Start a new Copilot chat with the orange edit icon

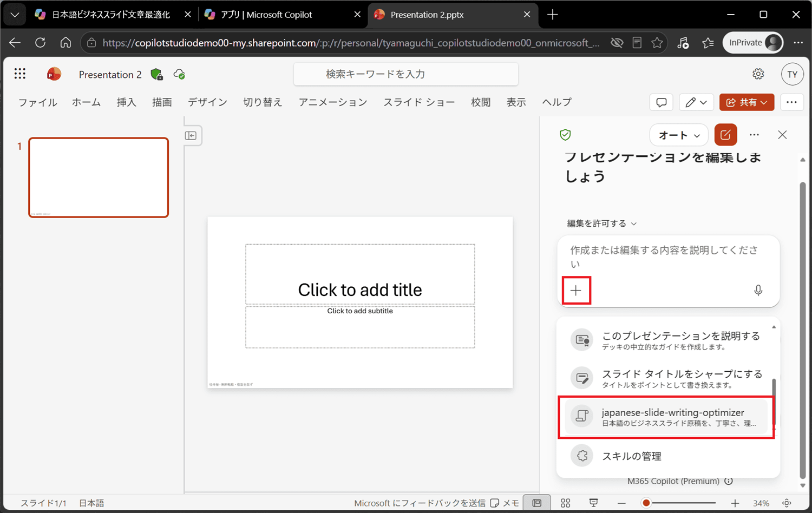pos(725,135)
